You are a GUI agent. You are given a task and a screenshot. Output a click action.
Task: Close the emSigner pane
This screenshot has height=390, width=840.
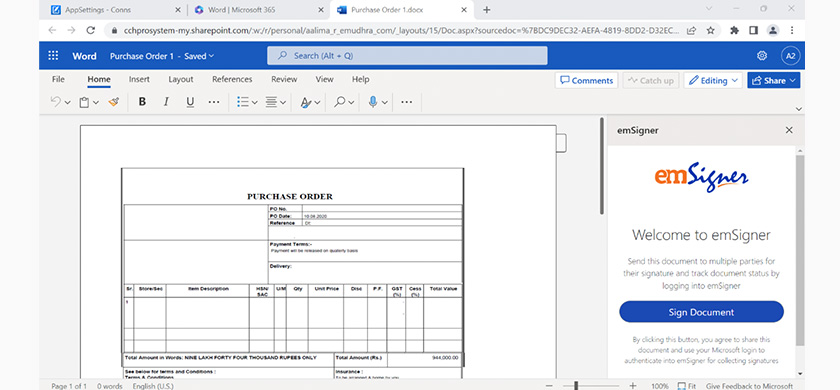(789, 130)
